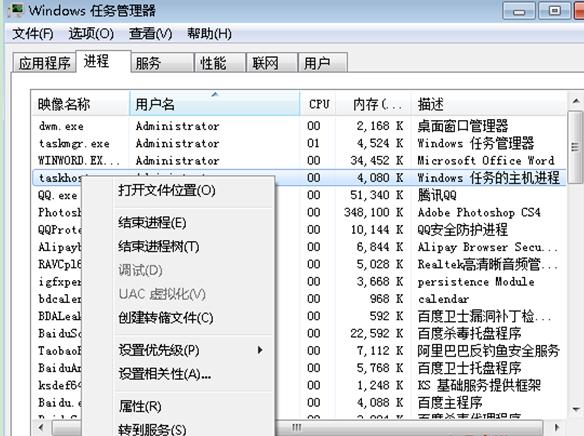This screenshot has height=436, width=584.
Task: Choose 结束进程(E) in the context menu
Action: pyautogui.click(x=152, y=223)
